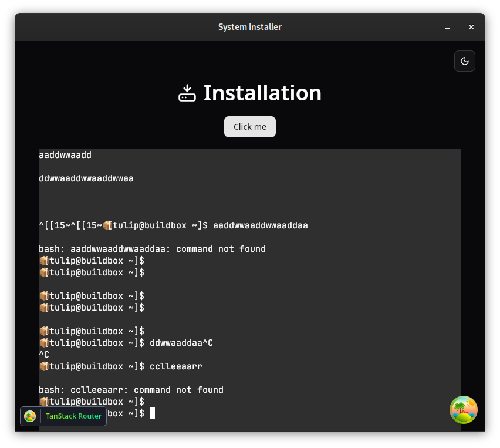Click the "^[[15~^[[15~" escape sequence text
The width and height of the screenshot is (500, 448).
pyautogui.click(x=70, y=225)
